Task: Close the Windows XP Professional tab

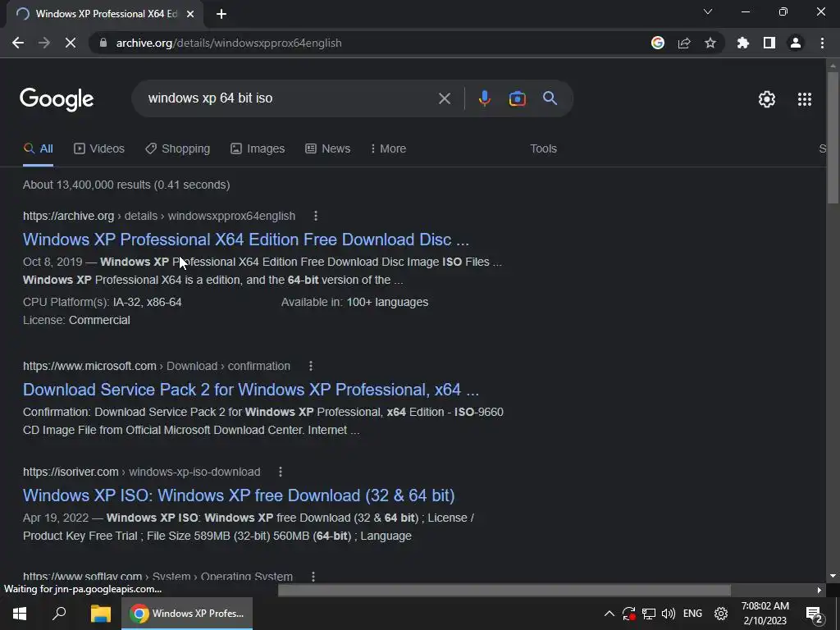Action: pyautogui.click(x=190, y=14)
